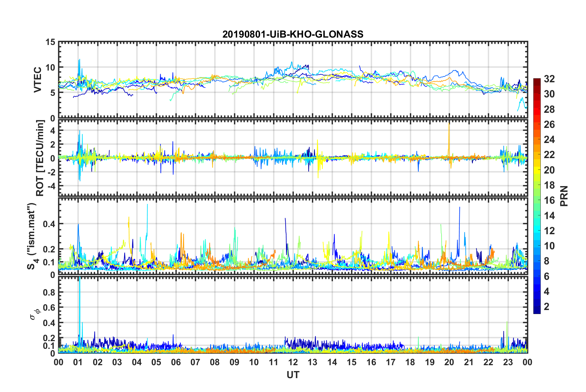Click VTEC axis tick value 10

[51, 67]
